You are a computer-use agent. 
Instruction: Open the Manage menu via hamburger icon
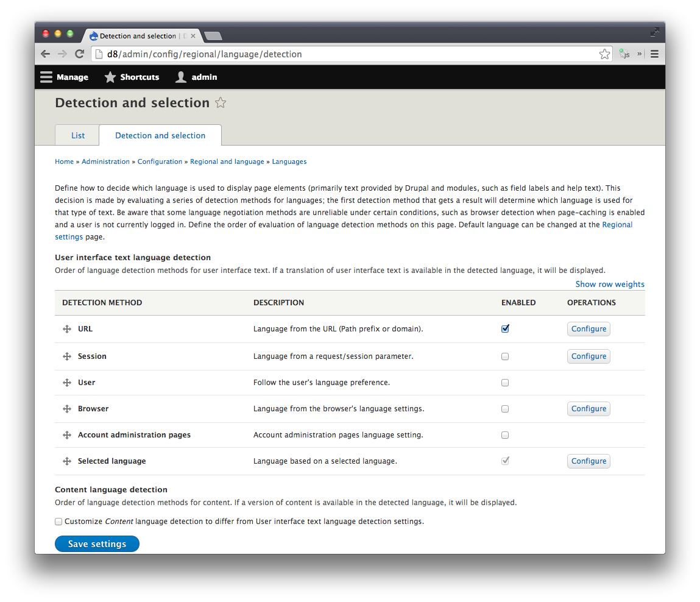pos(46,77)
